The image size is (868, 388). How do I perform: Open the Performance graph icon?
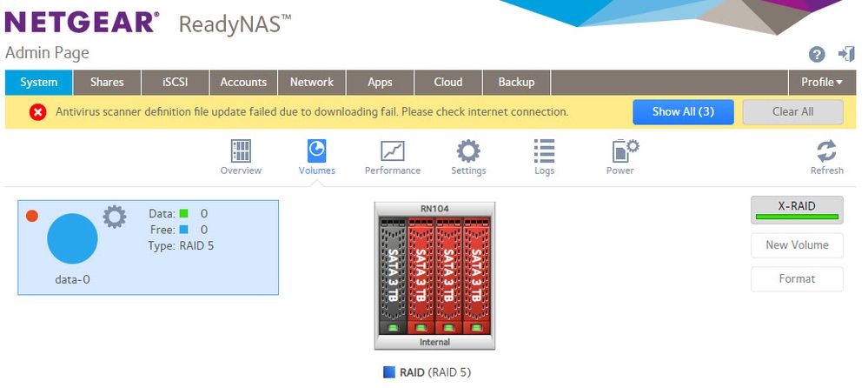pos(392,152)
